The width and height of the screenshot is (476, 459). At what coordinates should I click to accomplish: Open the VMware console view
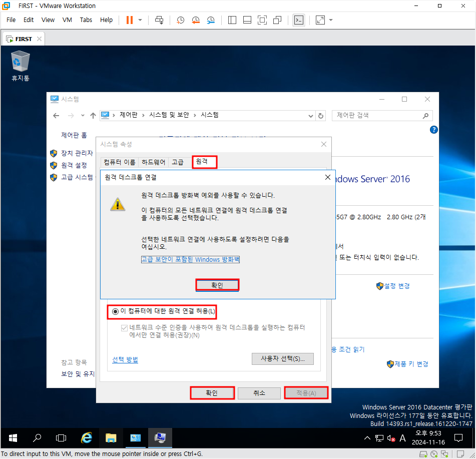299,20
